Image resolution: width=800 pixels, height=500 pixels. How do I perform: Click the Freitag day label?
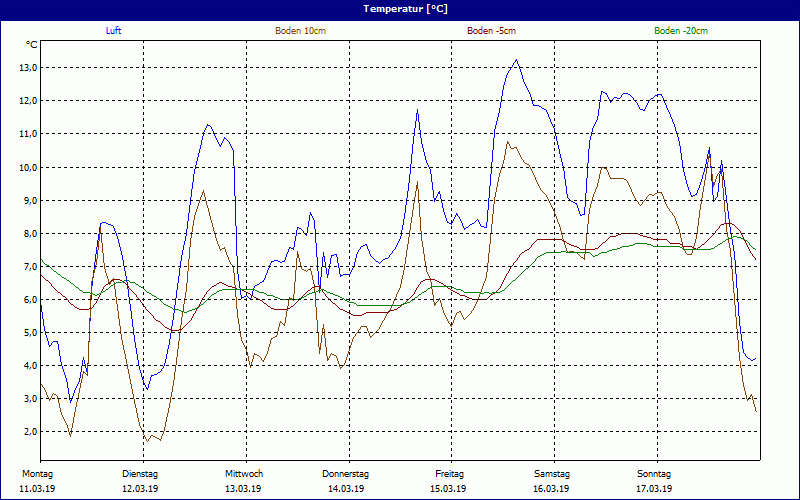449,473
